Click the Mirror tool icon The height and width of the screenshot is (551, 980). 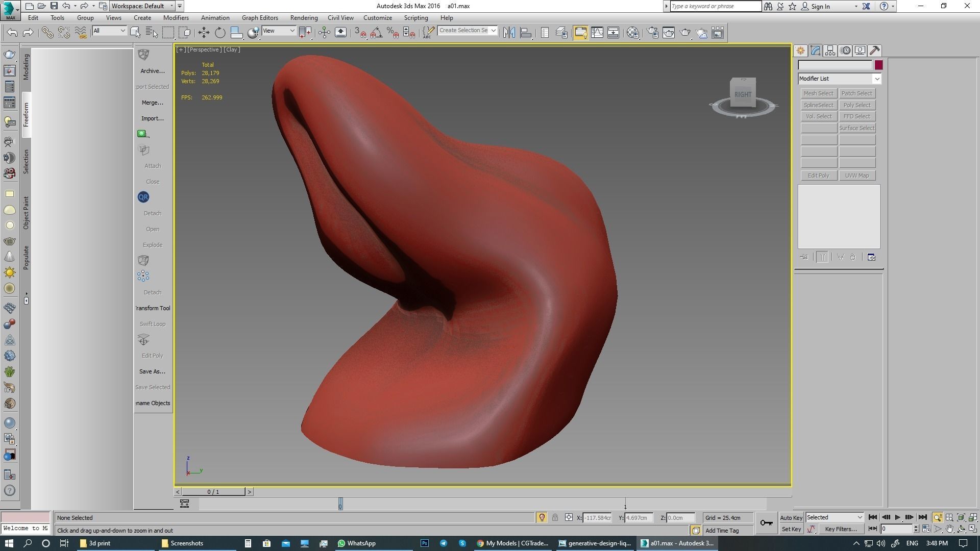click(x=509, y=33)
